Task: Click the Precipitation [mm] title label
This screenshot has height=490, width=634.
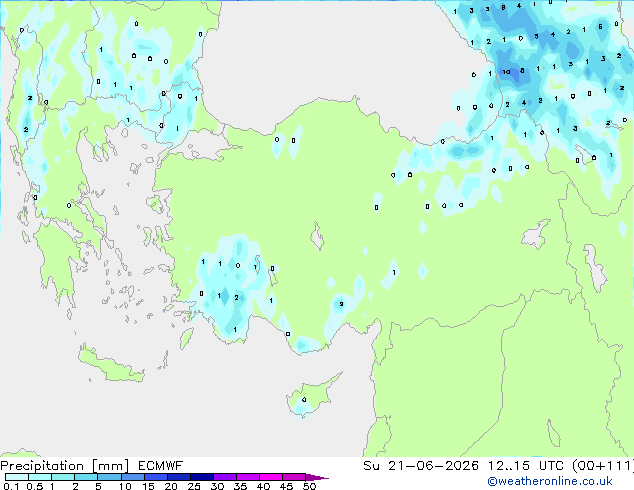Action: [x=65, y=466]
